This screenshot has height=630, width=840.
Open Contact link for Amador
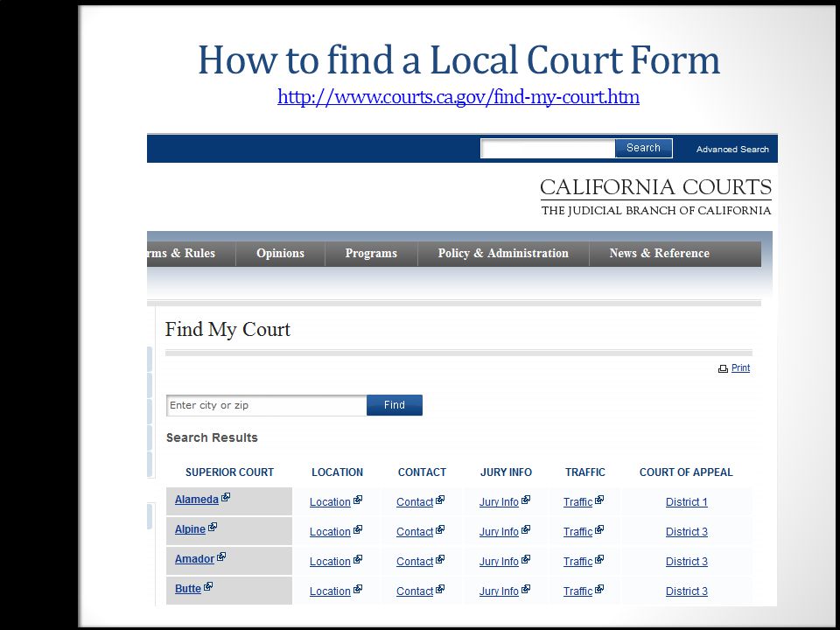point(415,562)
